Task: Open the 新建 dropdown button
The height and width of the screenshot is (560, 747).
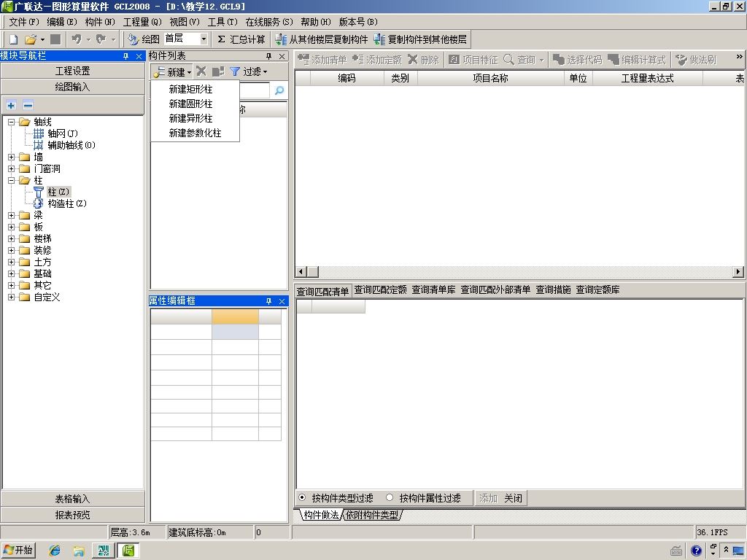Action: [x=172, y=72]
